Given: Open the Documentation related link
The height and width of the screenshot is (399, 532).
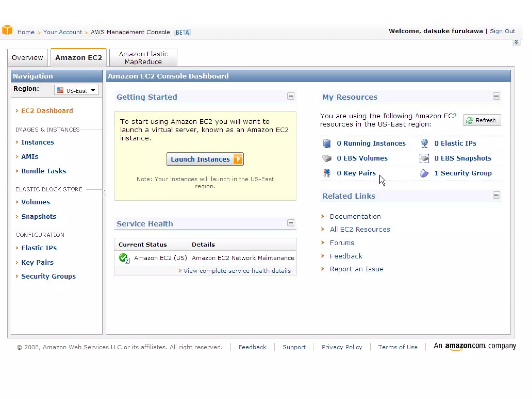Looking at the screenshot, I should tap(355, 216).
